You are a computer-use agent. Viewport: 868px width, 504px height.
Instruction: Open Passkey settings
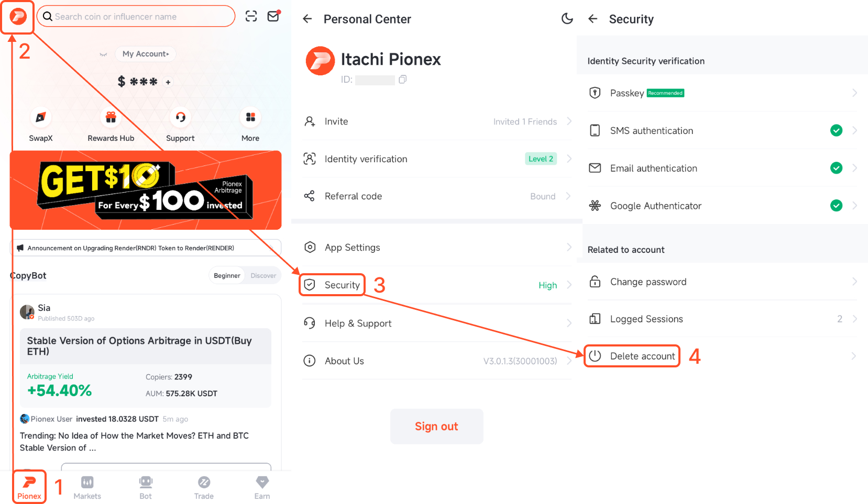[x=722, y=93]
